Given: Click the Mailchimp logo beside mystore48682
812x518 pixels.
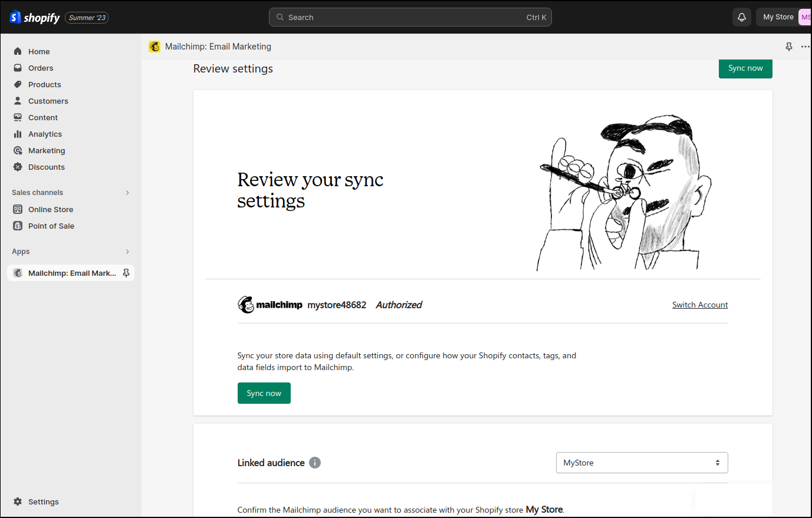Looking at the screenshot, I should [x=270, y=305].
